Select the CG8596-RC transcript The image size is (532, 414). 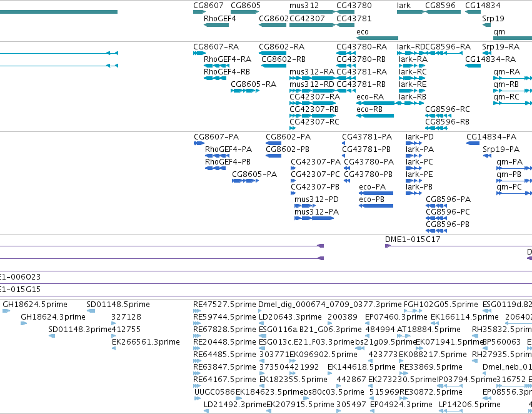click(x=438, y=116)
